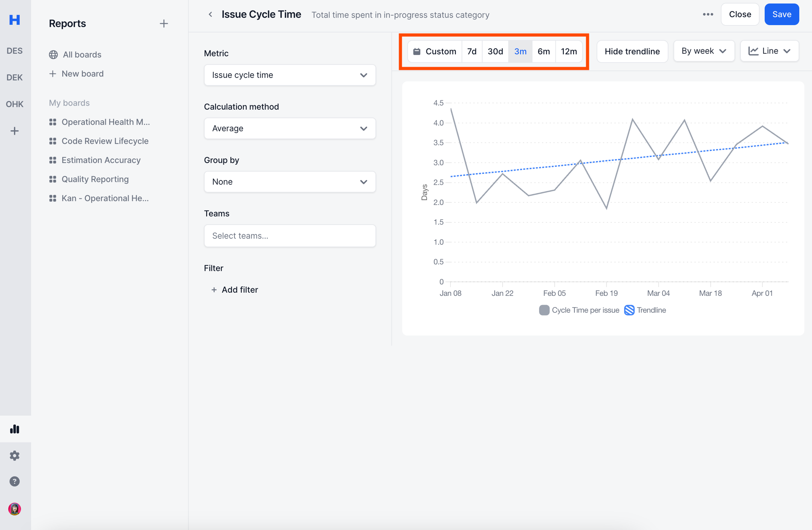The image size is (812, 530).
Task: Select the 30d time range
Action: tap(495, 51)
